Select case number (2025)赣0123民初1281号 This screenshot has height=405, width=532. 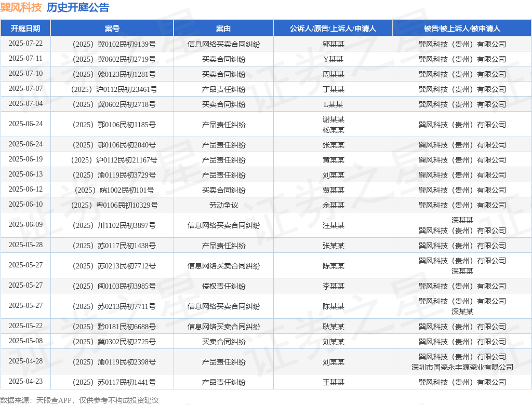click(x=114, y=74)
